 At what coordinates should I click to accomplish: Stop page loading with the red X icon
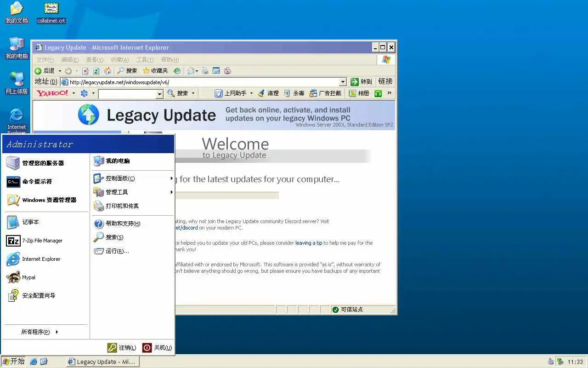click(x=85, y=71)
